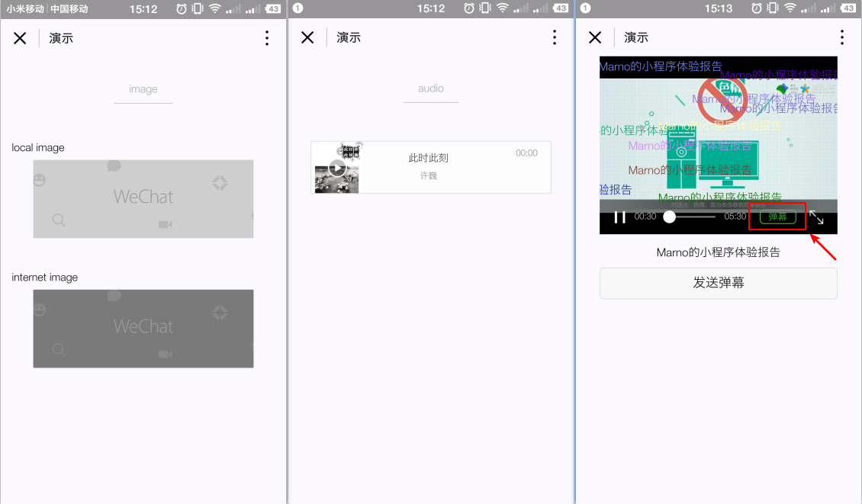The image size is (862, 504).
Task: Click the audio song title 此时此刻
Action: 428,159
